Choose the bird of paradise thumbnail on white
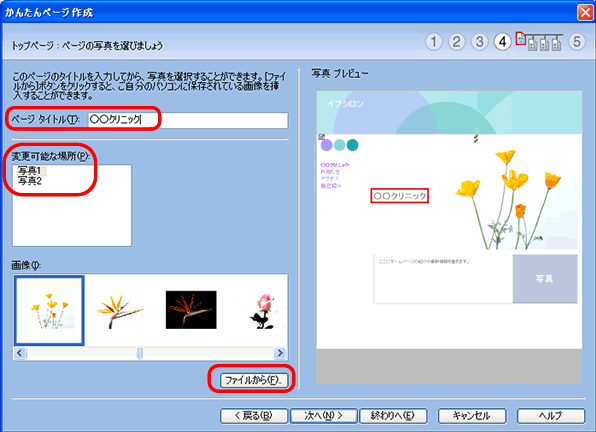Image resolution: width=596 pixels, height=432 pixels. [x=120, y=311]
